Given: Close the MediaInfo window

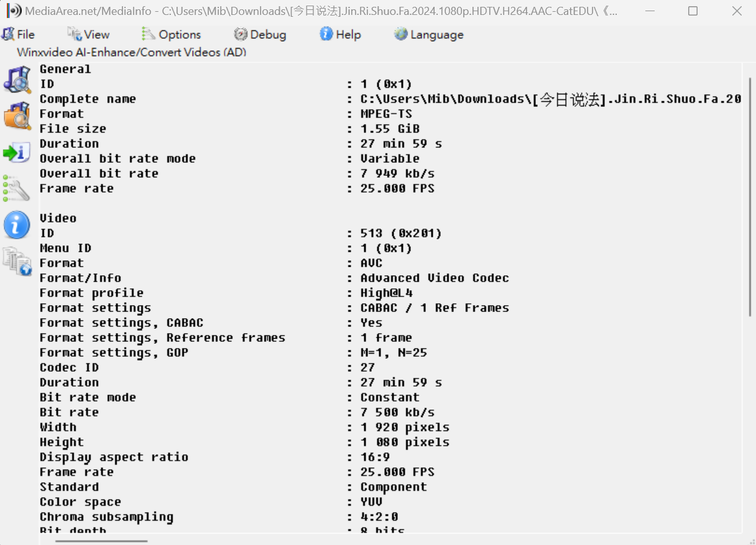Looking at the screenshot, I should pyautogui.click(x=736, y=11).
